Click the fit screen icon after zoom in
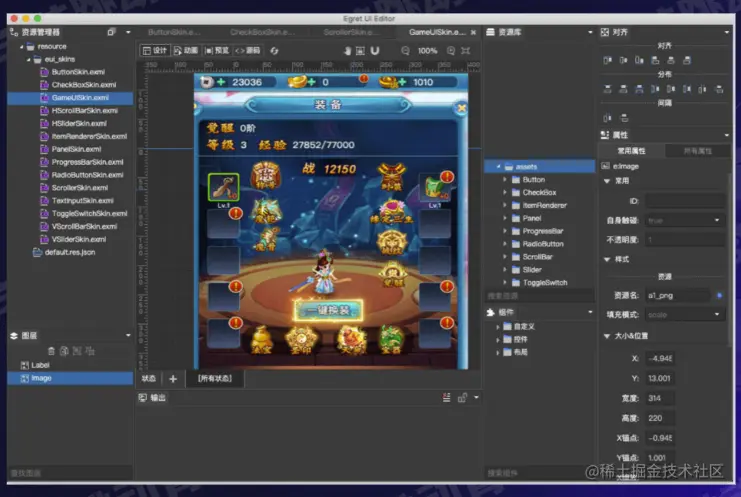741x497 pixels. 465,51
